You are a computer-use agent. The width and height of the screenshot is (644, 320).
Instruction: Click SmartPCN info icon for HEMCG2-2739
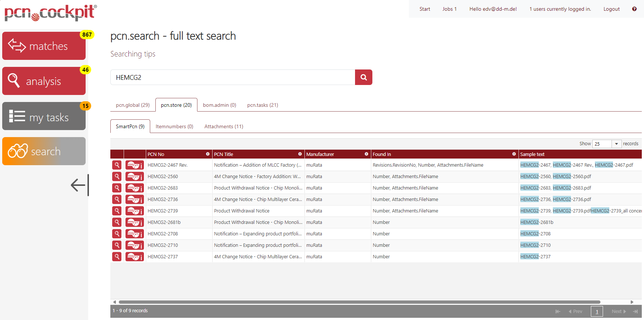point(135,211)
